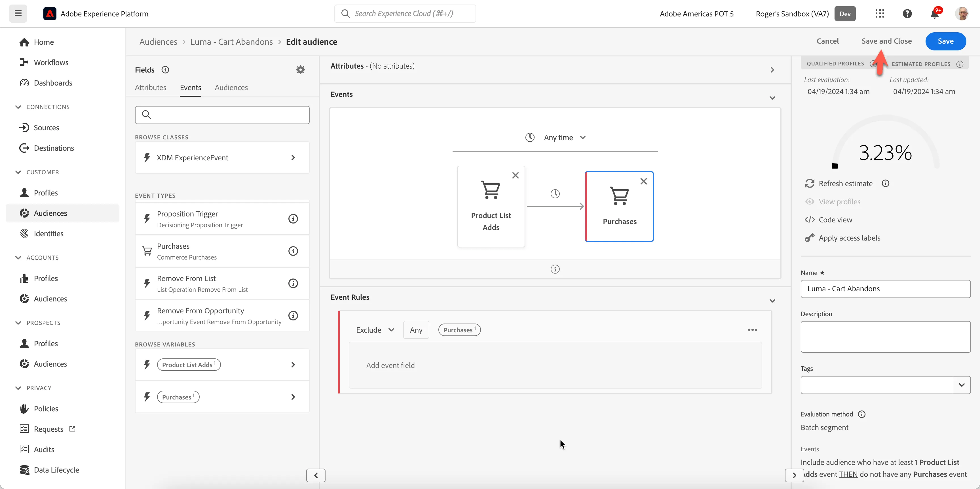Image resolution: width=980 pixels, height=489 pixels.
Task: Click Save and Close
Action: pyautogui.click(x=886, y=41)
